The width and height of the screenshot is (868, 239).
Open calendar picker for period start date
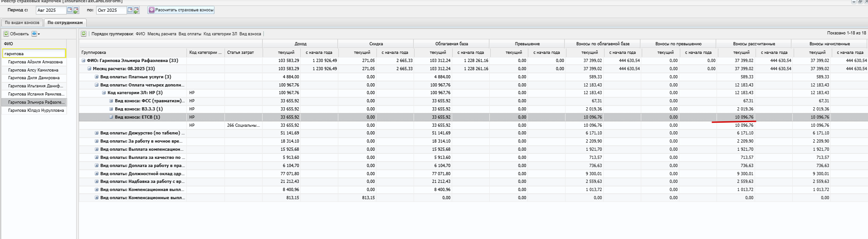(x=69, y=10)
